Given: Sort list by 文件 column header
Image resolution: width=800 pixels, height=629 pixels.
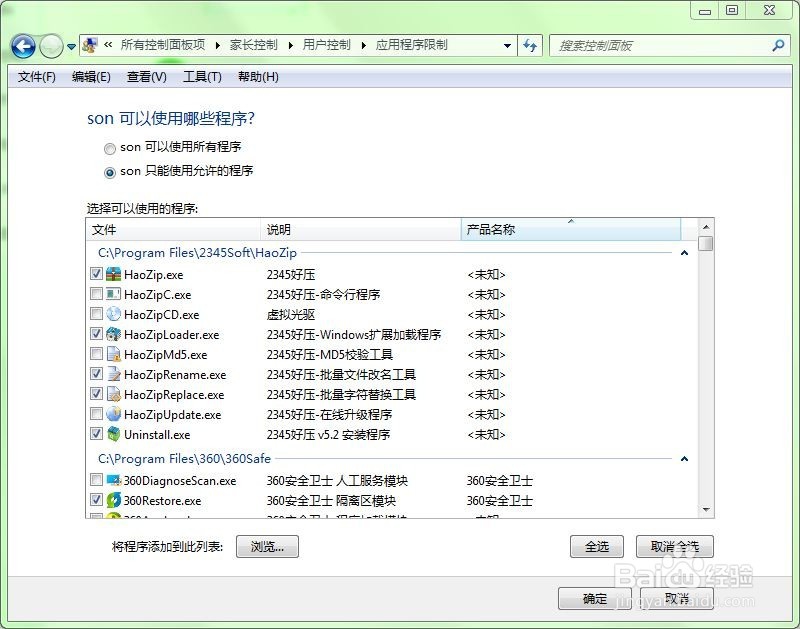Looking at the screenshot, I should (173, 230).
